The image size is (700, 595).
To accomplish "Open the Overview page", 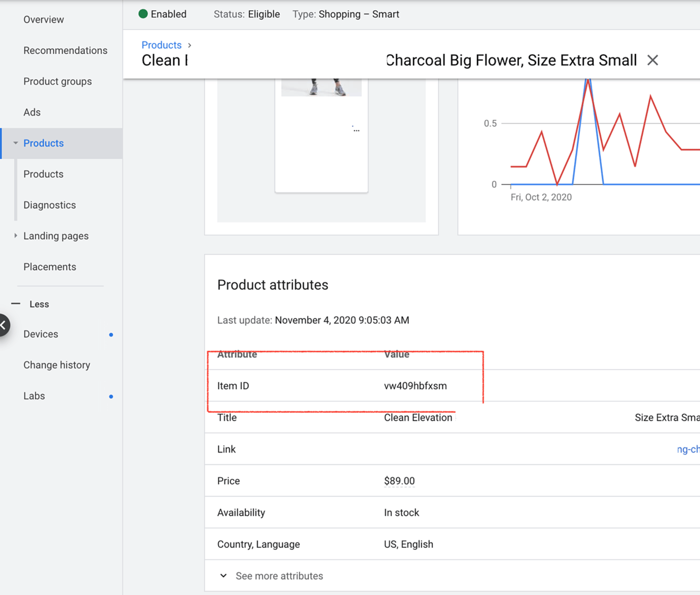I will (44, 20).
